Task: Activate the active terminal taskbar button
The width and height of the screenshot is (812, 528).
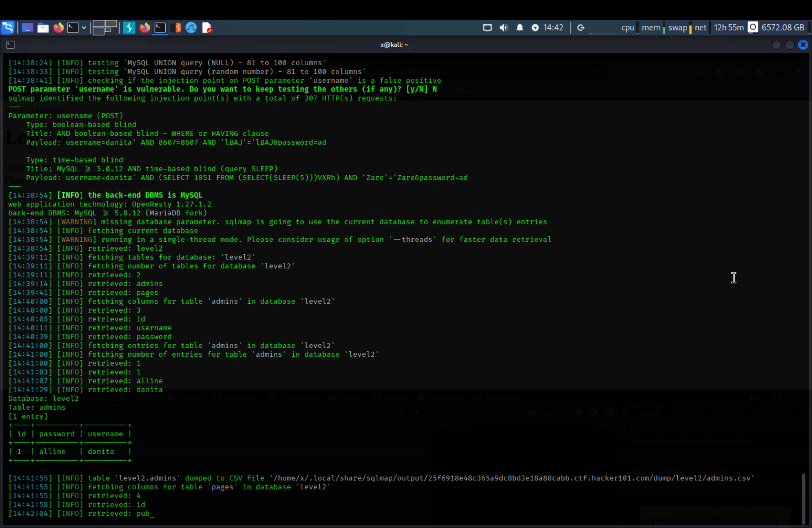Action: (x=160, y=28)
